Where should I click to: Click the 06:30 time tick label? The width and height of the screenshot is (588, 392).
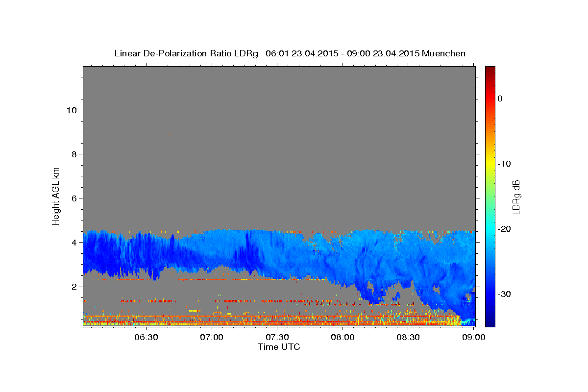(146, 337)
